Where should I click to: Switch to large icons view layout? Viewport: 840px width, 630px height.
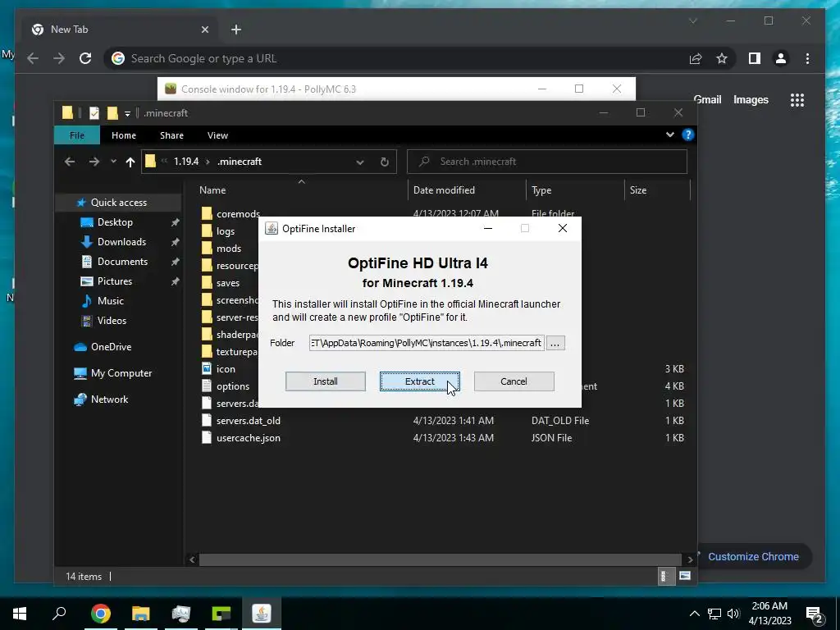tap(685, 577)
